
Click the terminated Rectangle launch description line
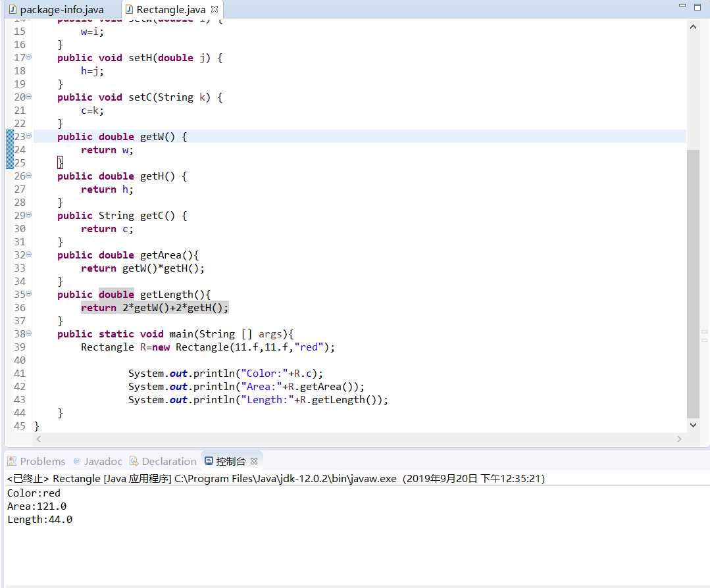pos(276,478)
